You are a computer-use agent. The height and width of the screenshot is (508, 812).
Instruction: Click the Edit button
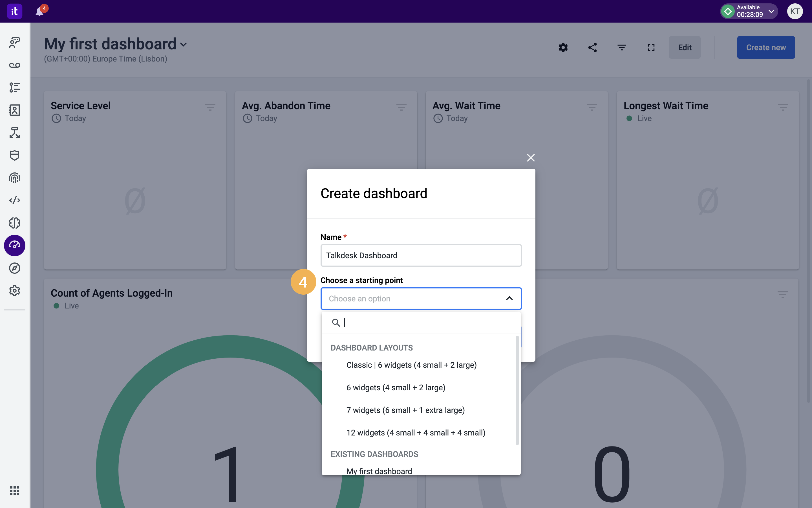click(x=685, y=47)
